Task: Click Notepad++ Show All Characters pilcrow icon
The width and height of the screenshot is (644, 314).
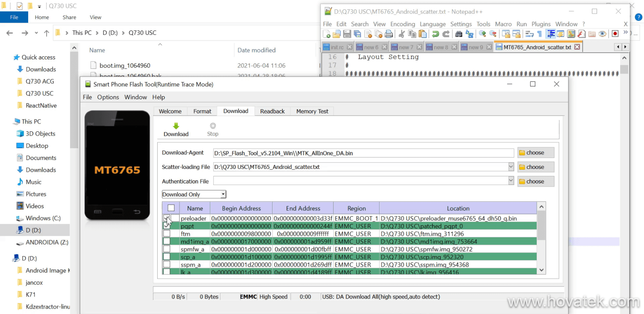Action: pyautogui.click(x=540, y=34)
